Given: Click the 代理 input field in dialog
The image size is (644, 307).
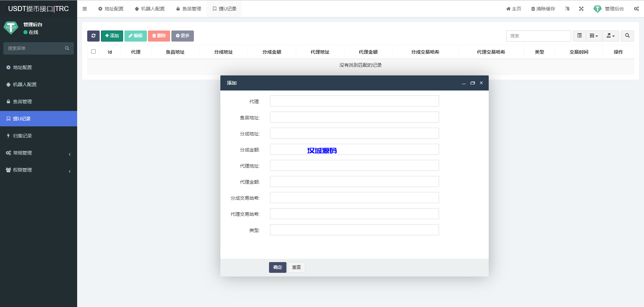Looking at the screenshot, I should pyautogui.click(x=354, y=101).
